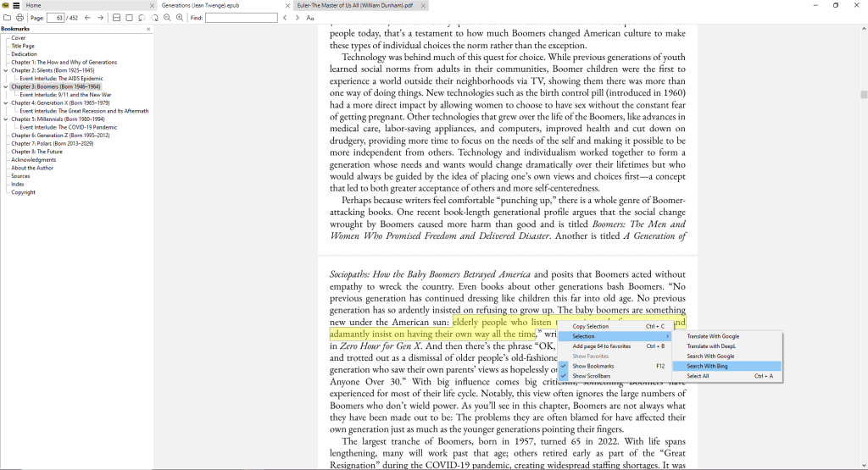Click the Find text input field

(241, 18)
